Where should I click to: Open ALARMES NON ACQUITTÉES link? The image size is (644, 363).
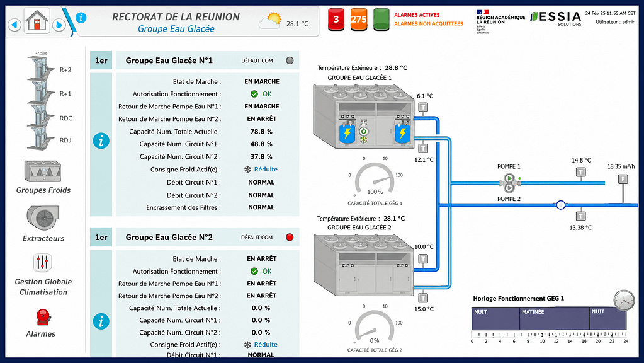tap(429, 23)
